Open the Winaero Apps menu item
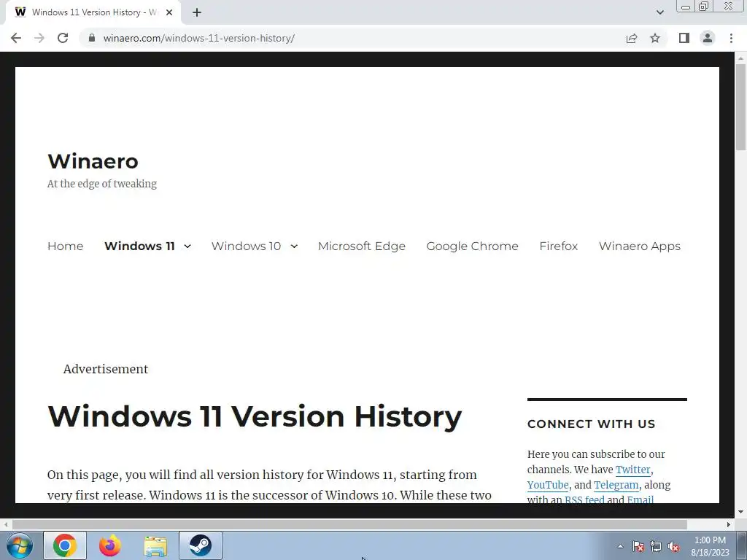747x560 pixels. click(x=639, y=246)
